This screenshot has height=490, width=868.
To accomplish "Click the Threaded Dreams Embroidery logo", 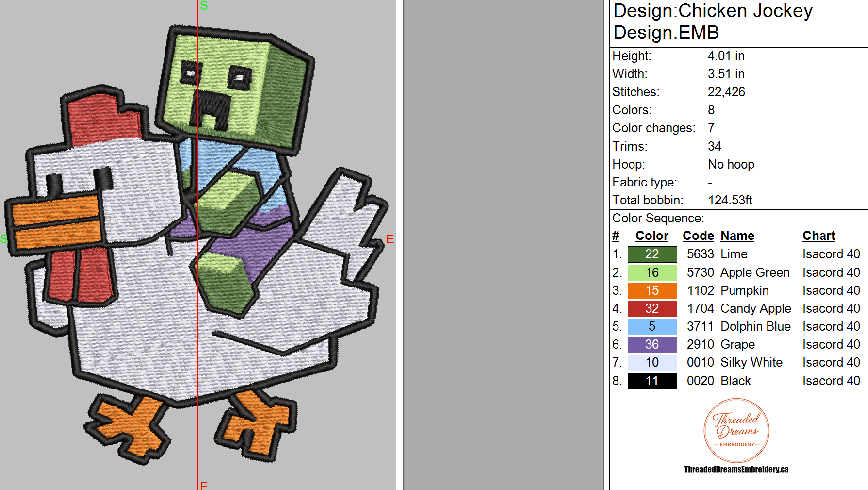I will tap(736, 430).
